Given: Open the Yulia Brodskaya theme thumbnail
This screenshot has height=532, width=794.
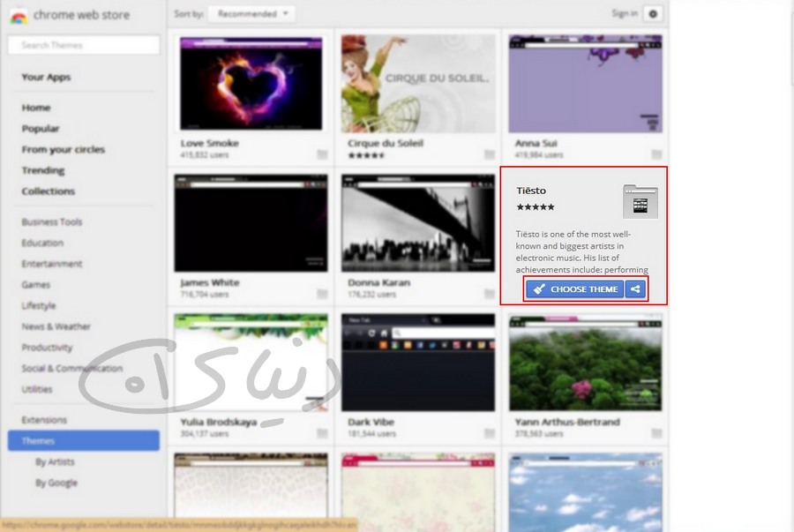Looking at the screenshot, I should click(251, 362).
